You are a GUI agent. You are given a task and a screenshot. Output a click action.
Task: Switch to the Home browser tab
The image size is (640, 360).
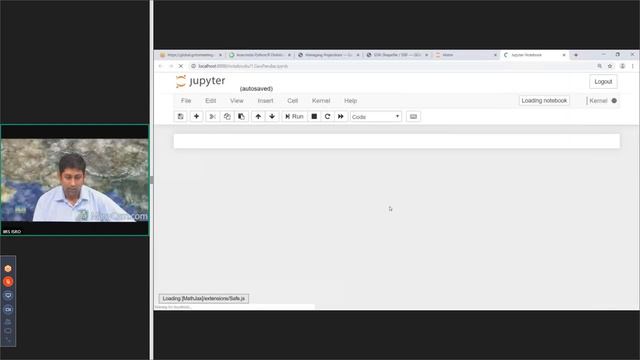pyautogui.click(x=465, y=55)
